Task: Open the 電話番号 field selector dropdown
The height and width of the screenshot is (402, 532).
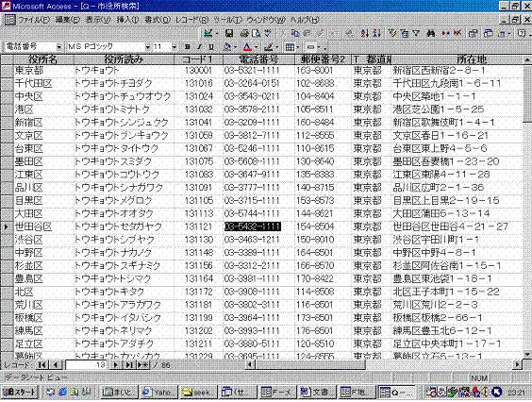Action: tap(59, 47)
